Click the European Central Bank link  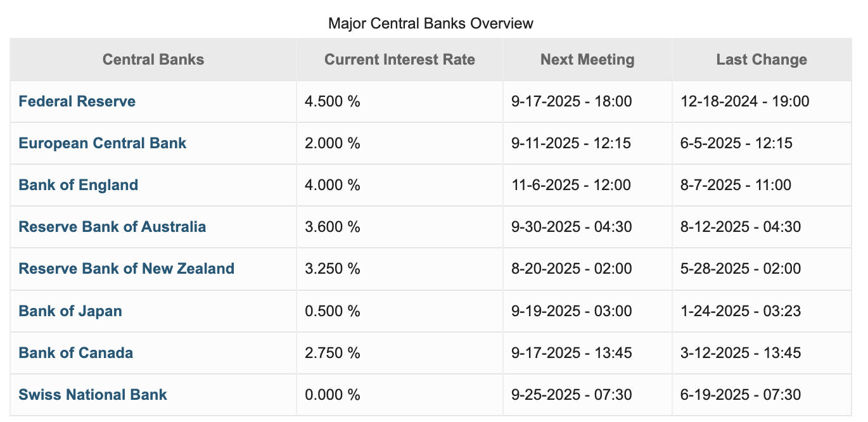[x=103, y=143]
